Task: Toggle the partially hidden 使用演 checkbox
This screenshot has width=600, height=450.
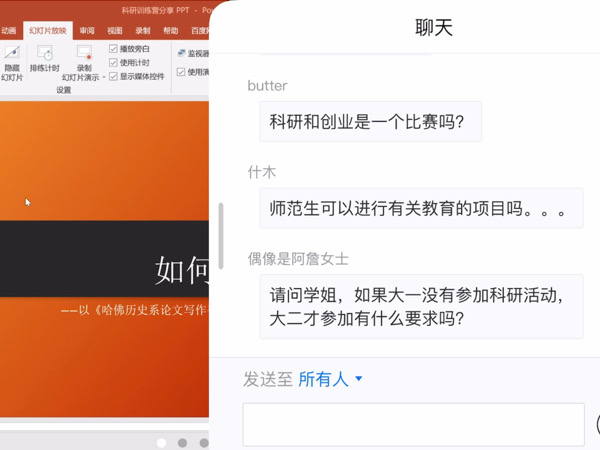Action: tap(181, 72)
